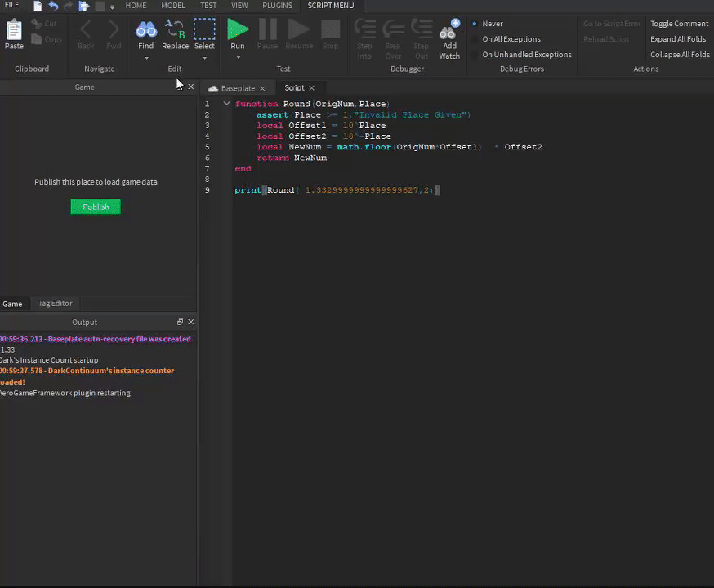Screen dimensions: 714x588
Task: Switch to the Baseplate tab
Action: [237, 88]
